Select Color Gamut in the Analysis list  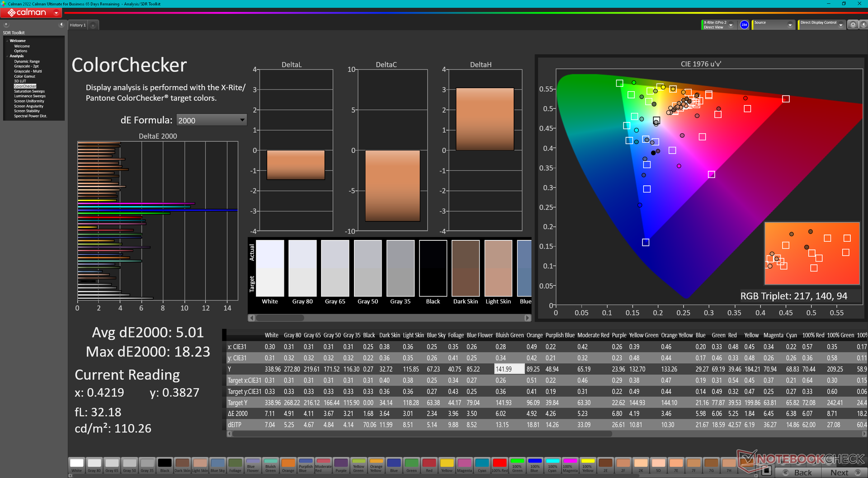pyautogui.click(x=24, y=76)
